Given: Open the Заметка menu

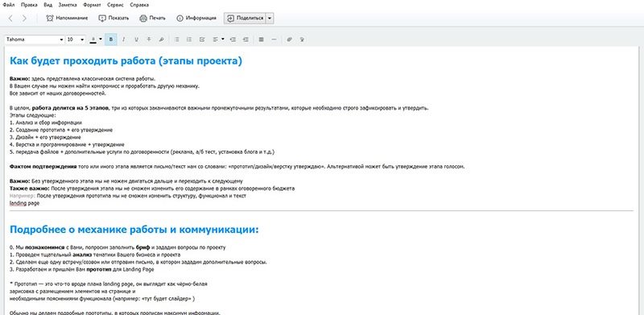Looking at the screenshot, I should click(68, 5).
